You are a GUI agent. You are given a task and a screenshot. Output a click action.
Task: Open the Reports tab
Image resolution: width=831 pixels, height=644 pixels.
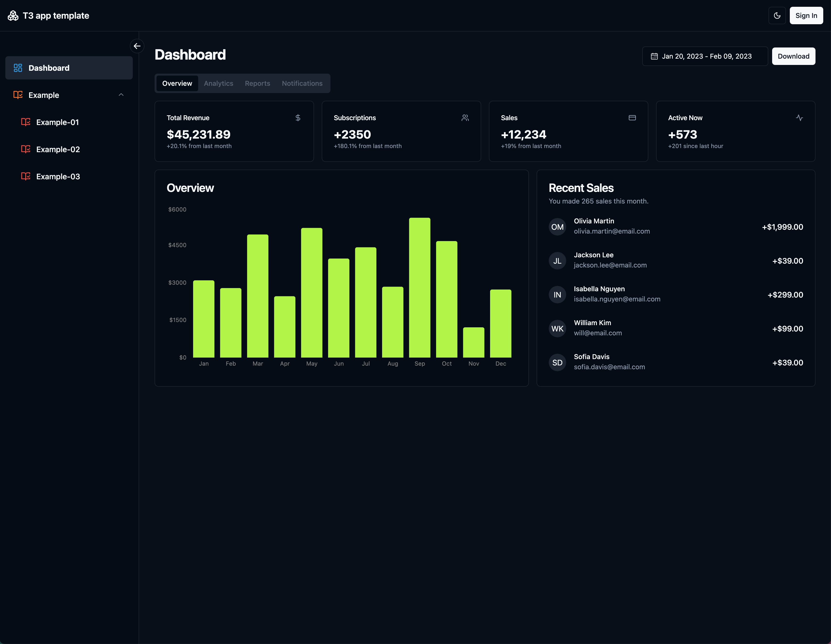point(257,83)
